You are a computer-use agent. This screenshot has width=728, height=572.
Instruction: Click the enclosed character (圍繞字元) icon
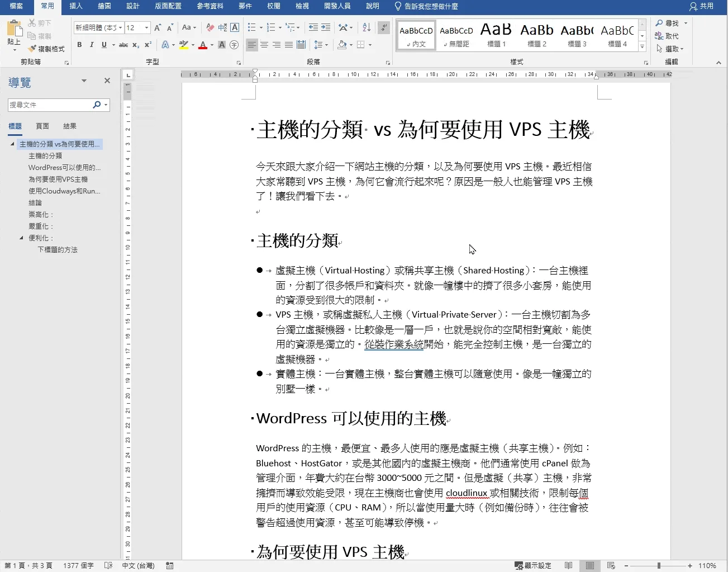(234, 45)
